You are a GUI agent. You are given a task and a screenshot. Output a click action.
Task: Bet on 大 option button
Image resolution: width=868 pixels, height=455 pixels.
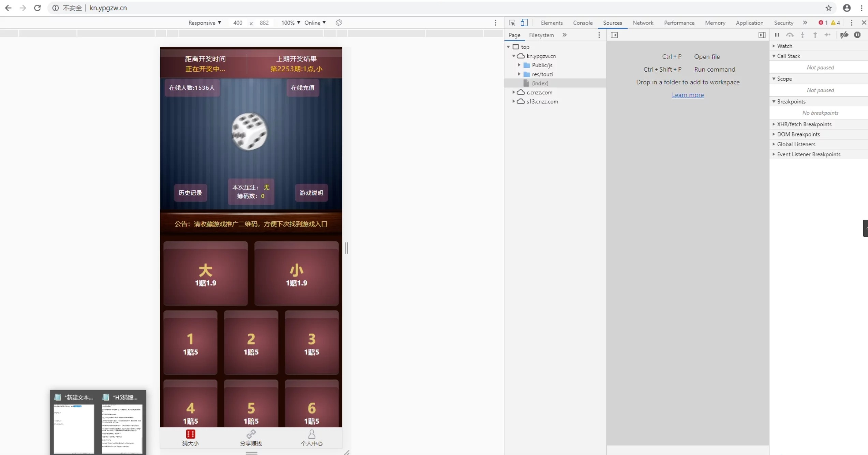pos(206,274)
